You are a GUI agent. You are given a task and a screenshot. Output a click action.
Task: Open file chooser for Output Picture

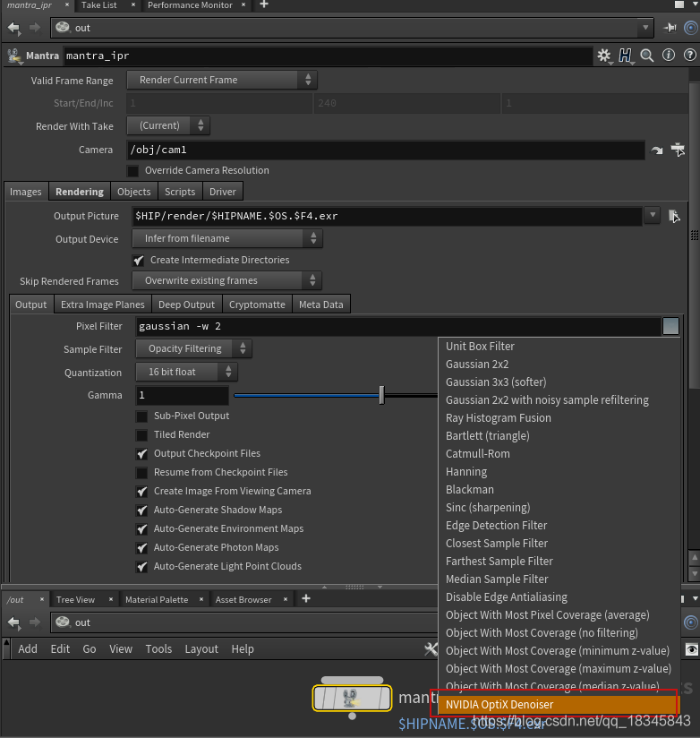point(674,216)
